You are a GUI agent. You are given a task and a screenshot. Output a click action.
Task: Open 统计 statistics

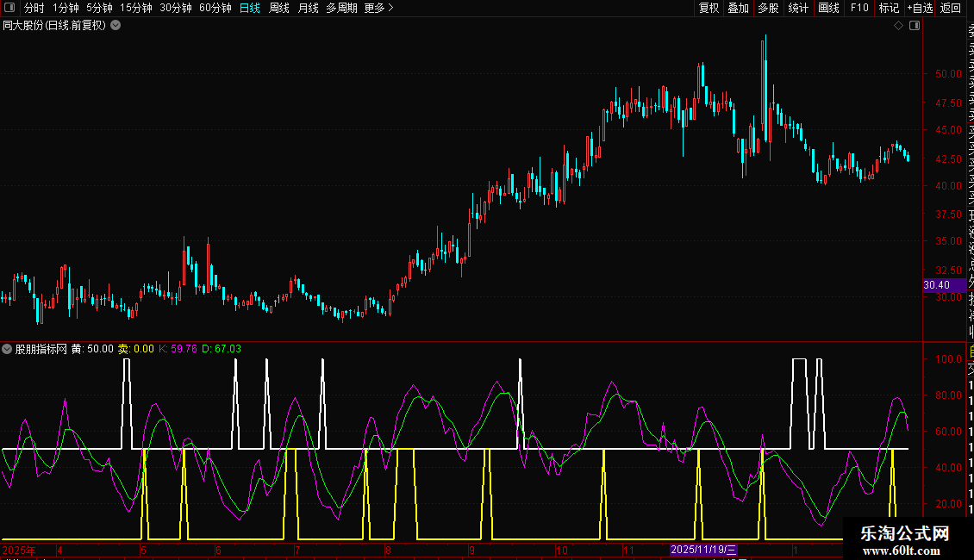[798, 8]
